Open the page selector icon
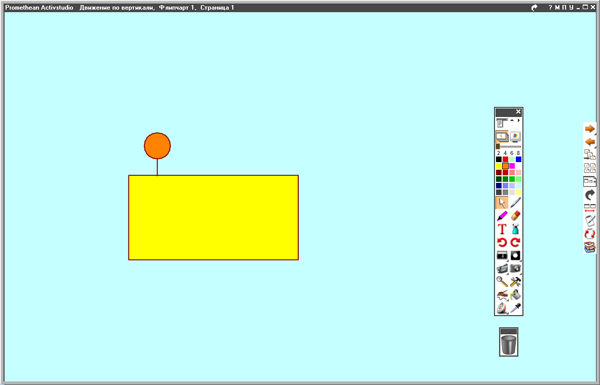Viewport: 600px width, 385px height. point(590,155)
